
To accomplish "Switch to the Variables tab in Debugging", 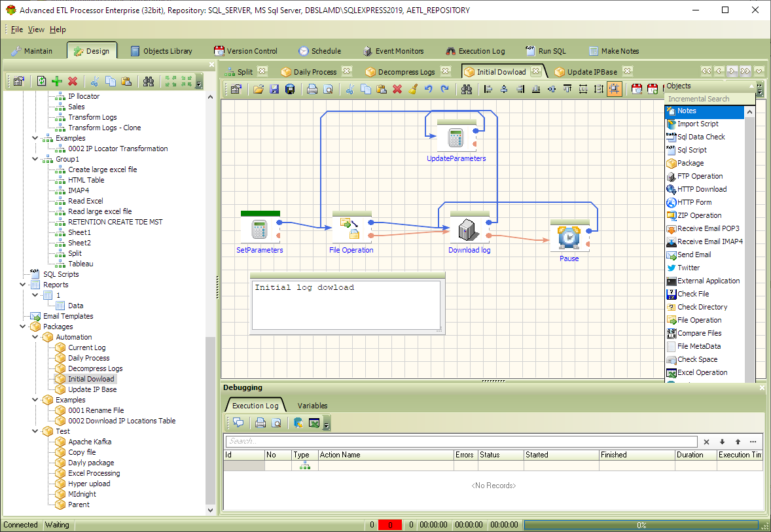I will pyautogui.click(x=312, y=406).
